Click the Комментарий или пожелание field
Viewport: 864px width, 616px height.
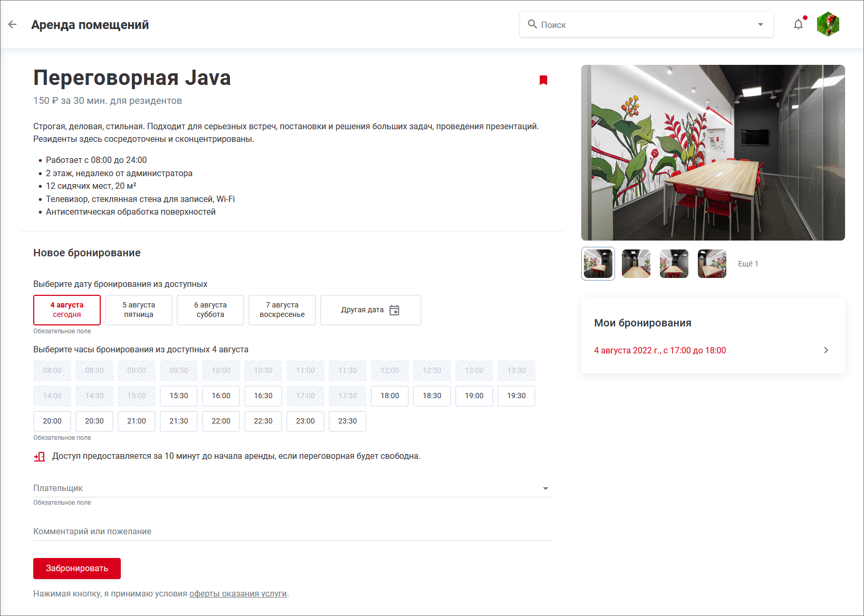click(292, 531)
